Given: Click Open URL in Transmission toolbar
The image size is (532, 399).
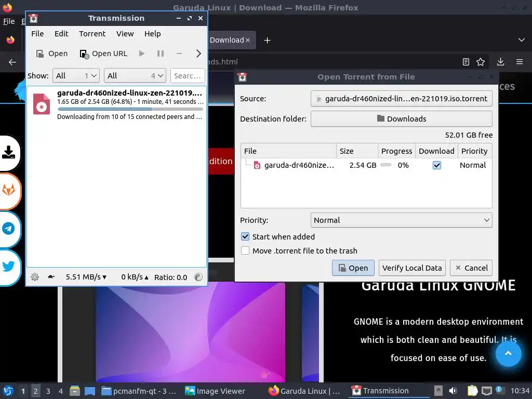Looking at the screenshot, I should pos(103,54).
